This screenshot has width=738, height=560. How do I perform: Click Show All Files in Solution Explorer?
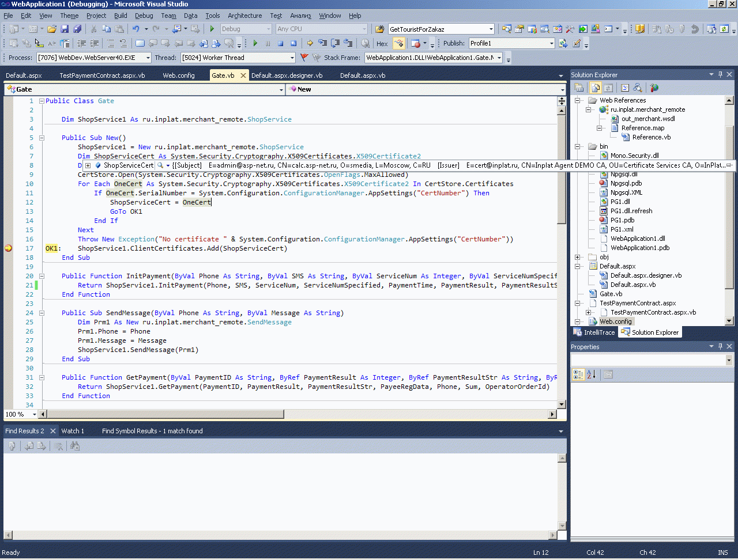[595, 88]
